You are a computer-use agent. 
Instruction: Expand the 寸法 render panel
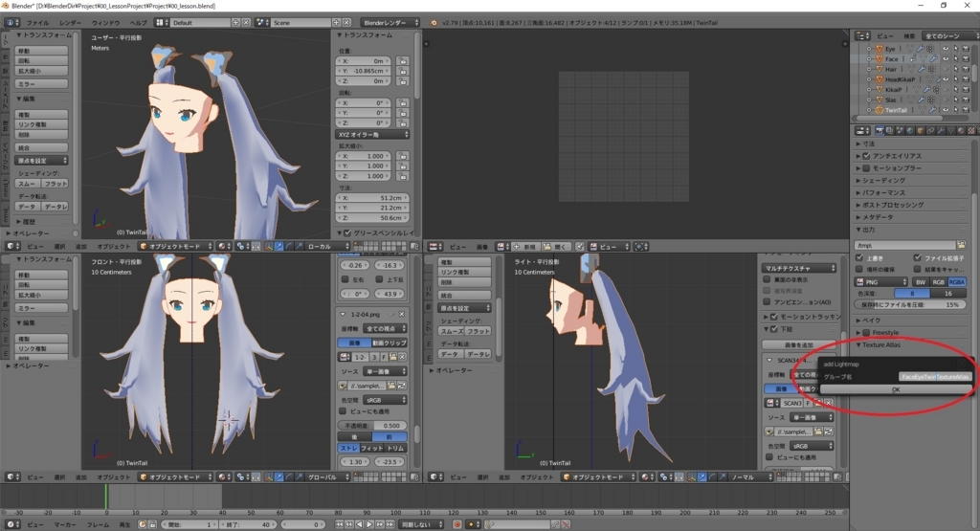(x=867, y=144)
